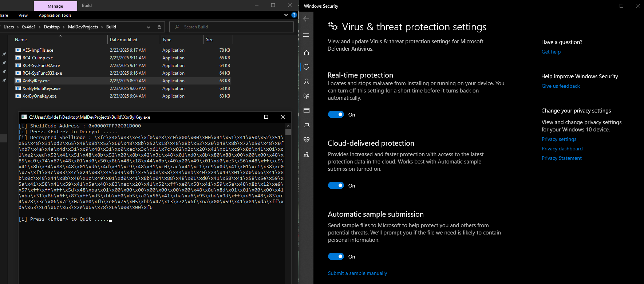Open chevron after 0x4de1 in breadcrumb
Viewport: 644px width, 284px height.
pyautogui.click(x=40, y=27)
